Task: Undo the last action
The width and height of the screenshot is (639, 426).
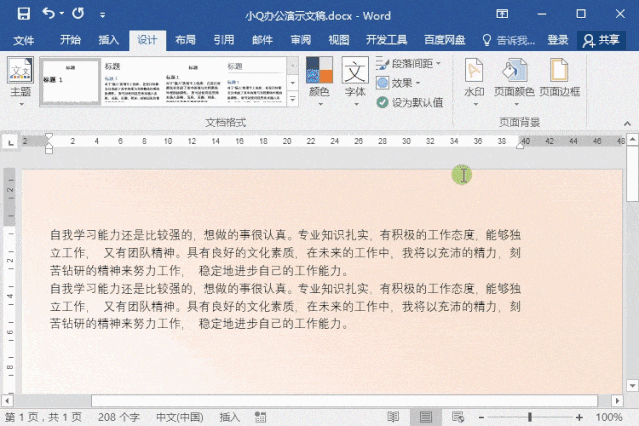Action: (48, 15)
